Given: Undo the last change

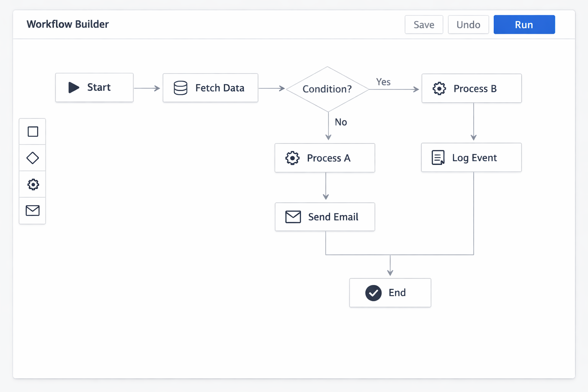Looking at the screenshot, I should tap(468, 25).
